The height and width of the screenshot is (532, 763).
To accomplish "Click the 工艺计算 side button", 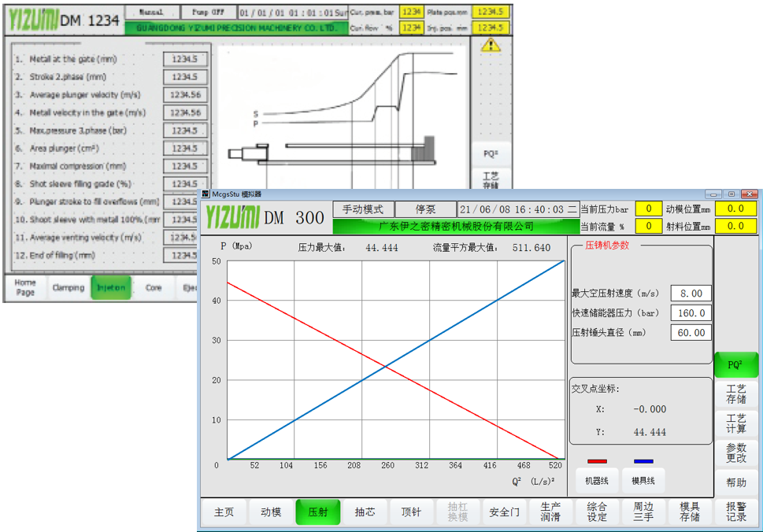I will [736, 423].
